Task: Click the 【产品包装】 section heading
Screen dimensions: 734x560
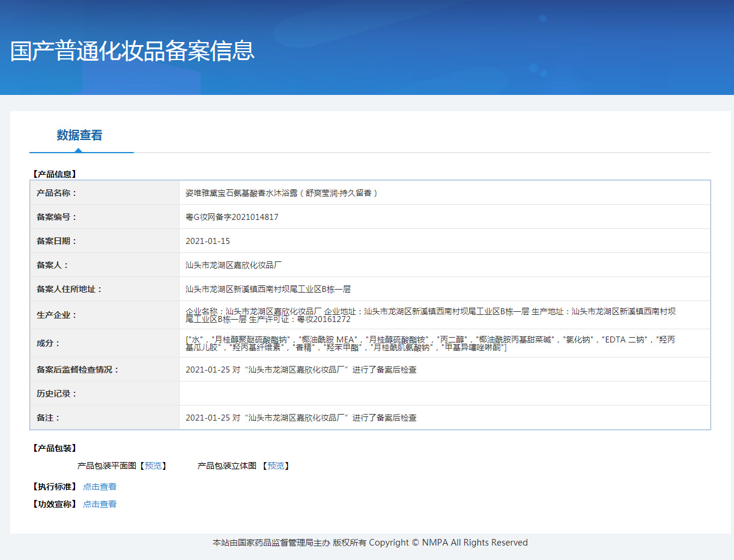Action: pyautogui.click(x=54, y=448)
